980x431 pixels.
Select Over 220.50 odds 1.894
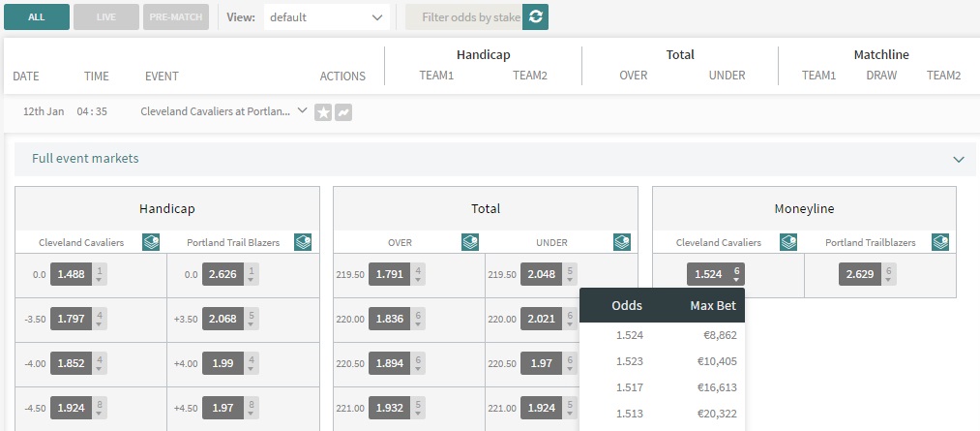point(389,363)
